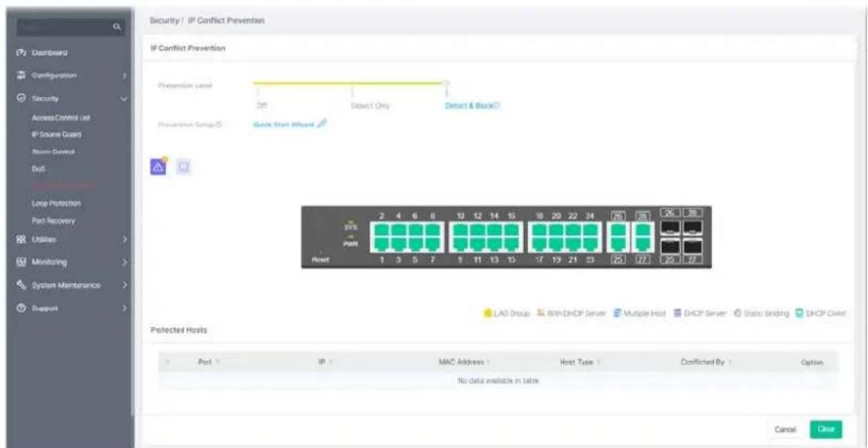Select port 13 on the switch panel

pyautogui.click(x=495, y=243)
